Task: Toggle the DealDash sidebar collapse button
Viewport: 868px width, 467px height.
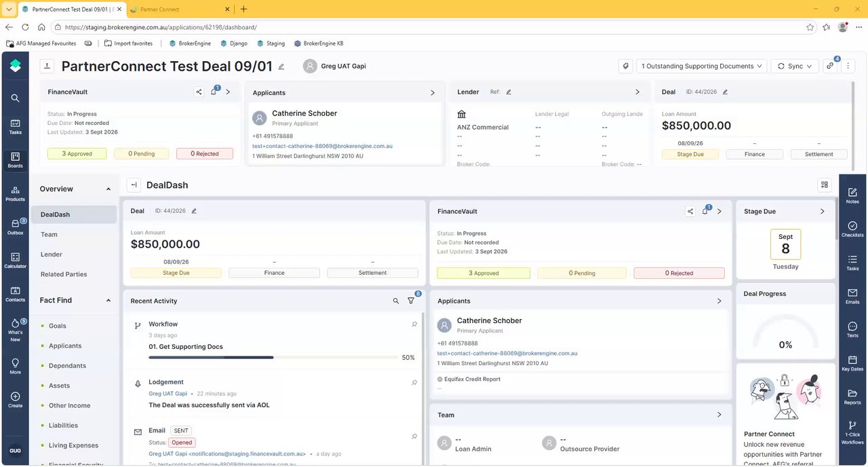Action: coord(134,185)
